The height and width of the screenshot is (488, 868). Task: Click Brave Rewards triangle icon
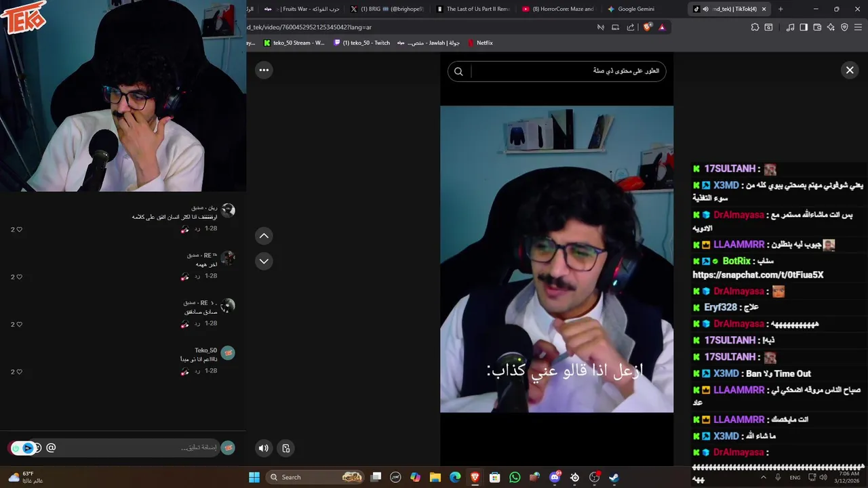662,27
